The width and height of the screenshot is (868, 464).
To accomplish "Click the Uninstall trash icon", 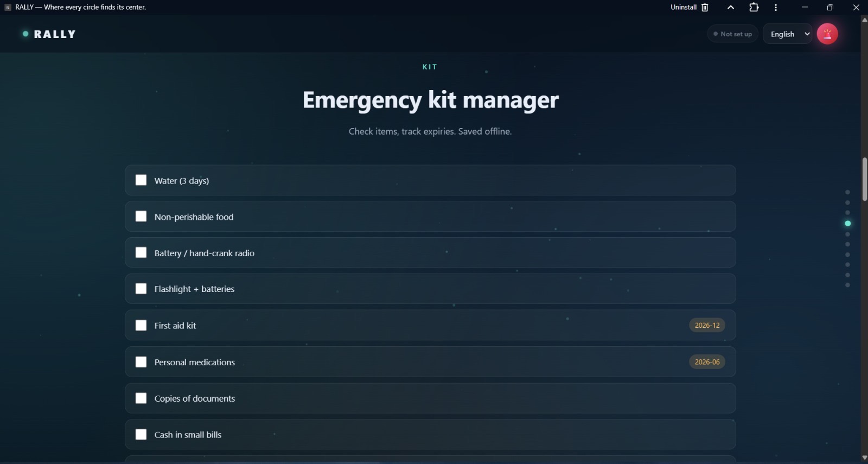I will tap(705, 8).
